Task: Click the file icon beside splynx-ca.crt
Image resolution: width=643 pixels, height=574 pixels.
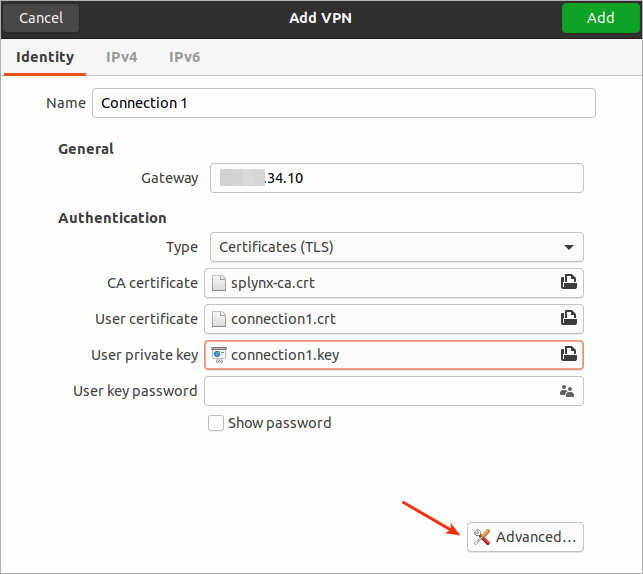Action: (219, 283)
